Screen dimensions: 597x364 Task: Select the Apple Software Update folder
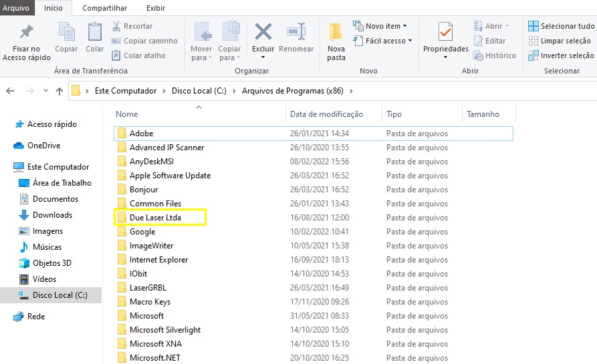[x=313, y=176]
